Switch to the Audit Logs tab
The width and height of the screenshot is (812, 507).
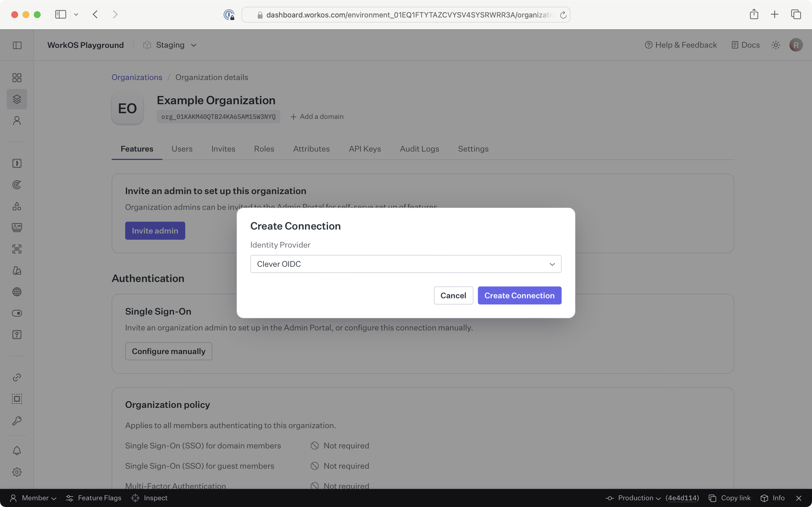tap(419, 148)
